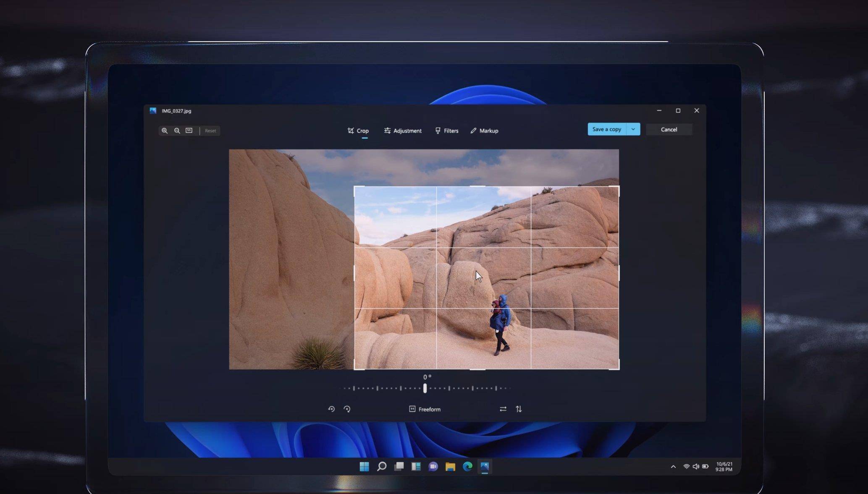
Task: Open the Filters tab
Action: (x=447, y=131)
